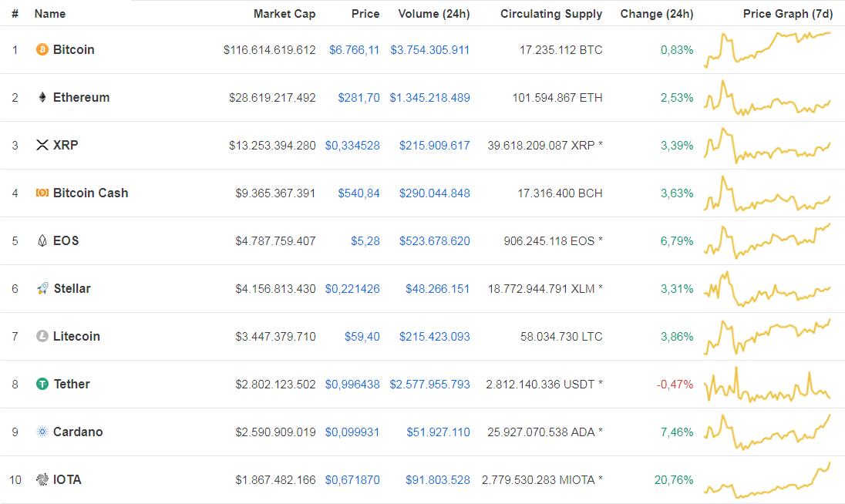Open the Tether name link
The height and width of the screenshot is (504, 845).
click(72, 384)
